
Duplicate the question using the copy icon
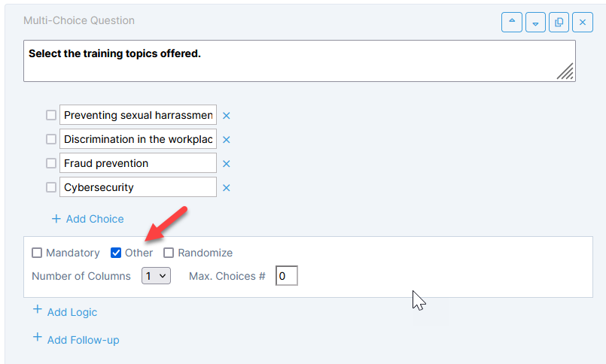(x=559, y=23)
